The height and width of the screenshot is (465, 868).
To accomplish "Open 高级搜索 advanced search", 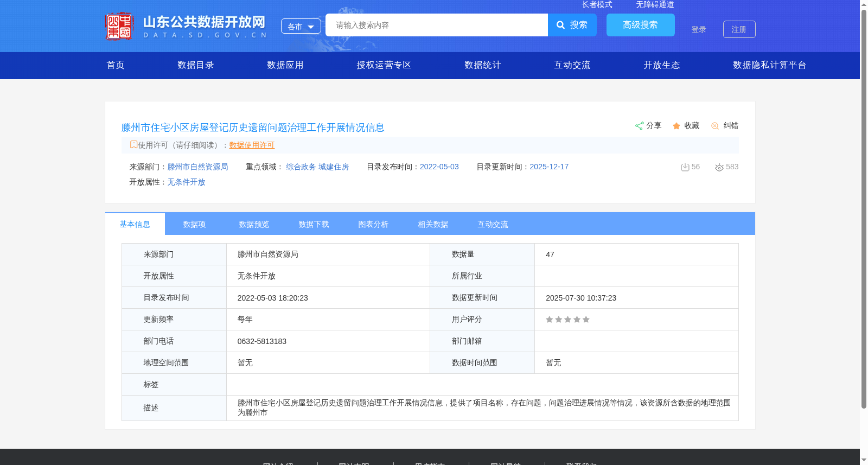I will pyautogui.click(x=641, y=25).
